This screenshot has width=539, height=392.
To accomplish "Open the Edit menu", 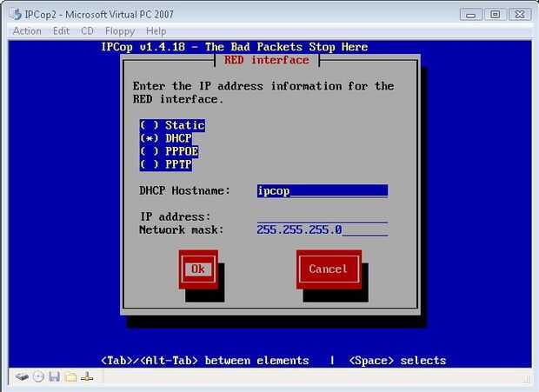I will pyautogui.click(x=61, y=31).
